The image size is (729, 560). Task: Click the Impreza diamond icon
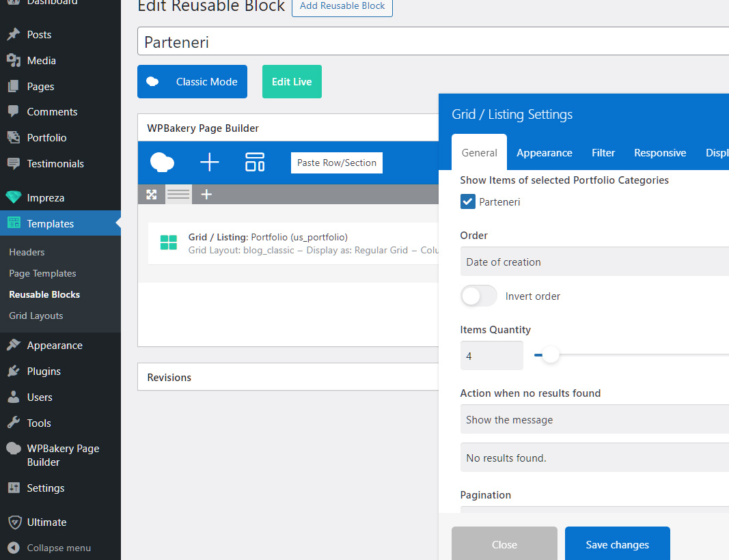click(x=14, y=197)
